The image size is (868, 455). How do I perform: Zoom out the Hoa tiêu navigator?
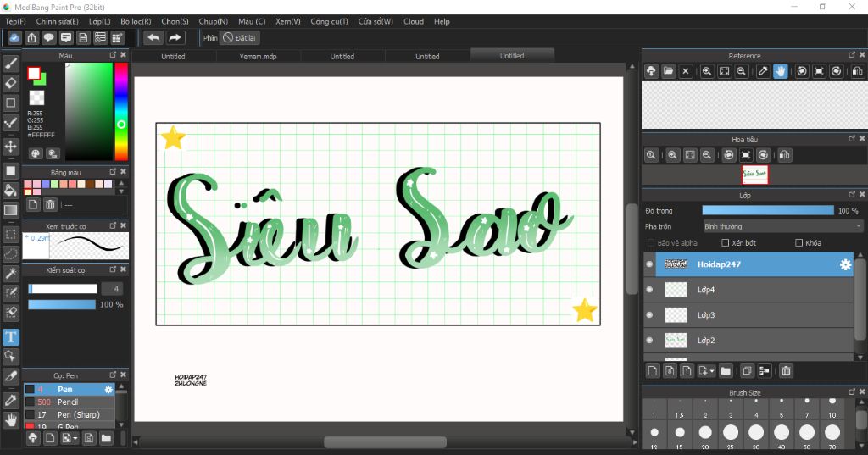(x=707, y=155)
